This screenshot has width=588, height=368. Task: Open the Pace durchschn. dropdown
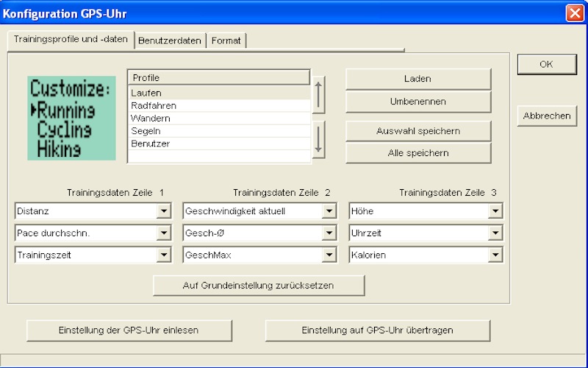[163, 234]
